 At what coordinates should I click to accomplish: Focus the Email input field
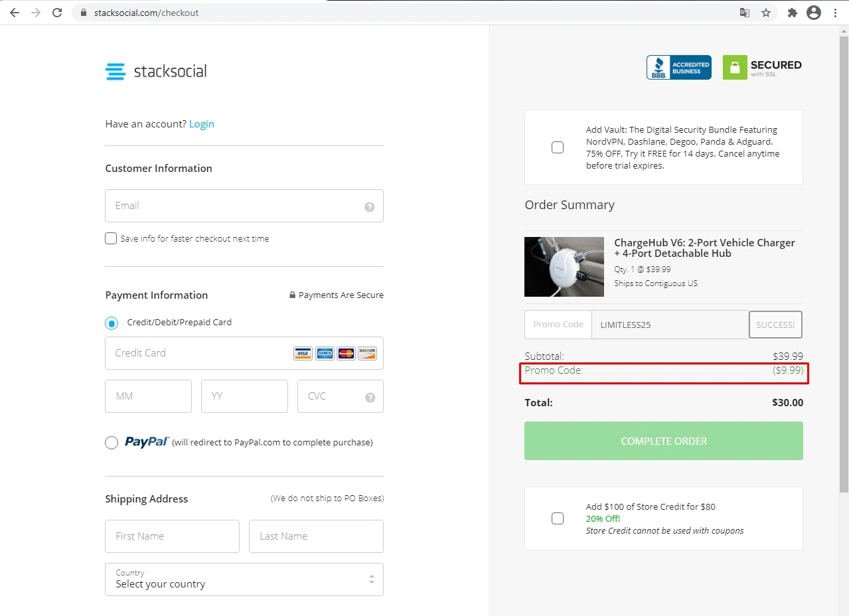pyautogui.click(x=244, y=206)
